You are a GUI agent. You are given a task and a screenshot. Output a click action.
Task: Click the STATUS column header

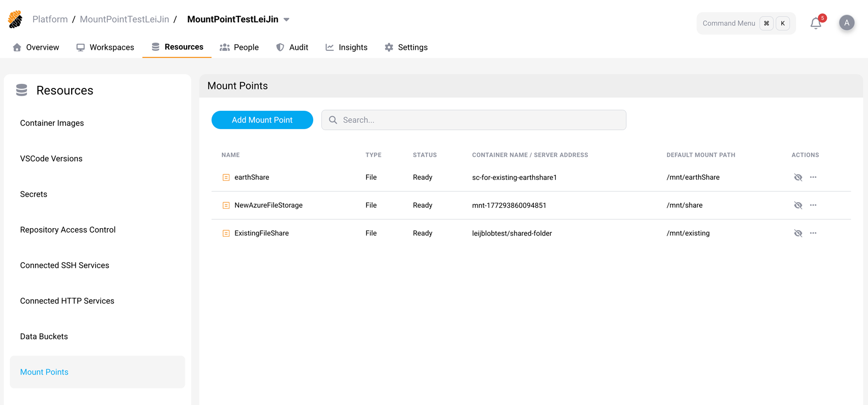coord(425,155)
